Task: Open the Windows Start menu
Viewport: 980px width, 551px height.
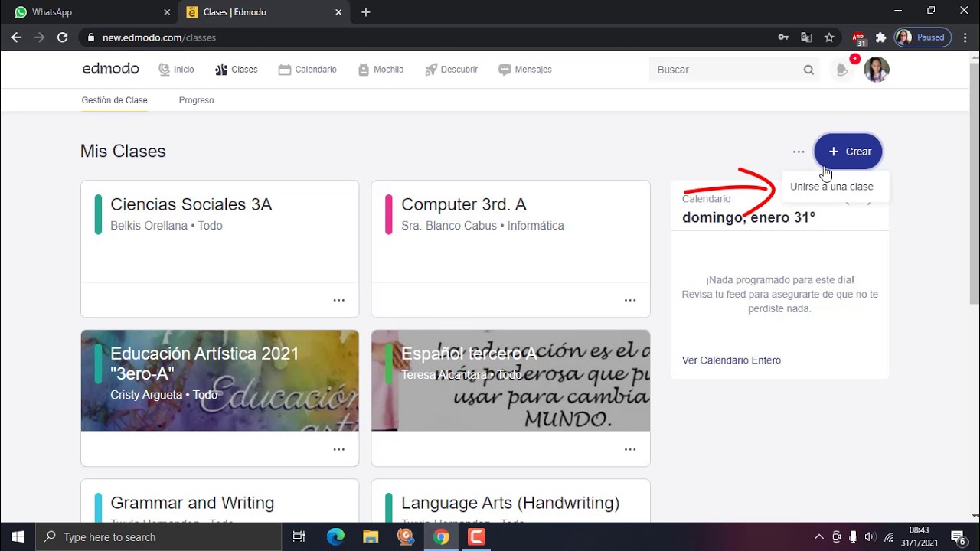Action: click(x=18, y=537)
